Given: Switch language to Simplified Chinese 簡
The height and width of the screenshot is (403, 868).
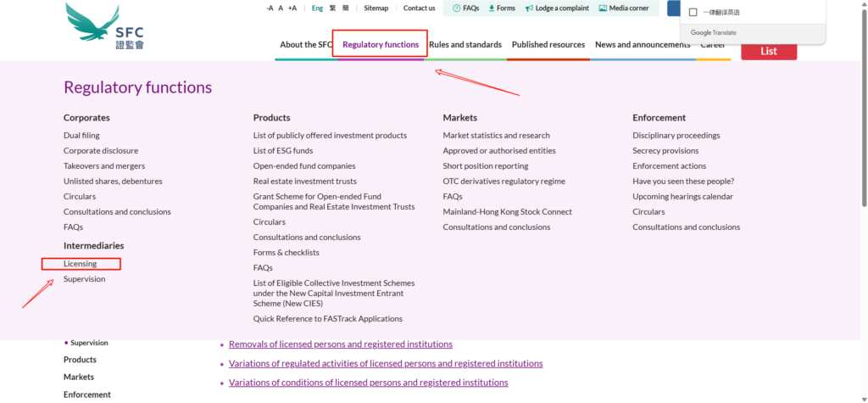Looking at the screenshot, I should pos(346,8).
